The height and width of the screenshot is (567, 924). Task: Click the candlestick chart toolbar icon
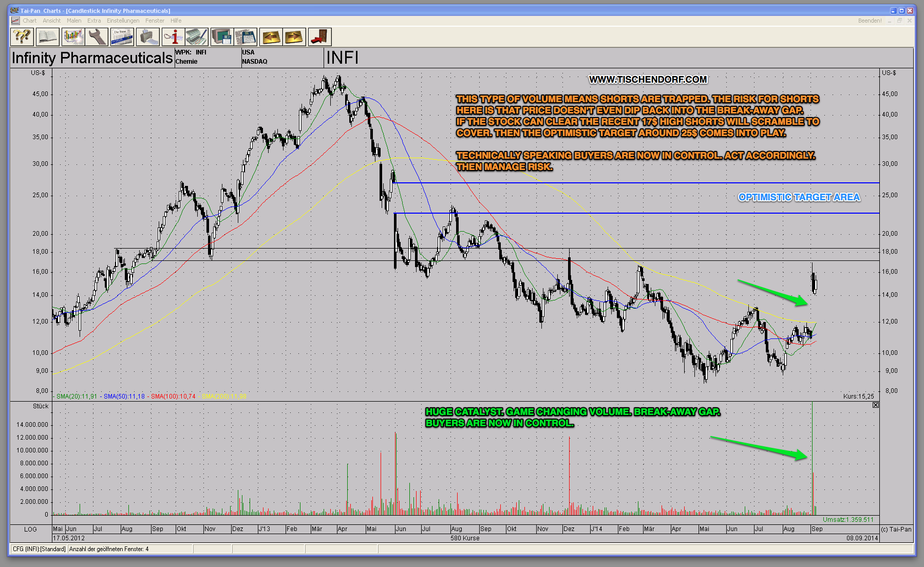73,37
